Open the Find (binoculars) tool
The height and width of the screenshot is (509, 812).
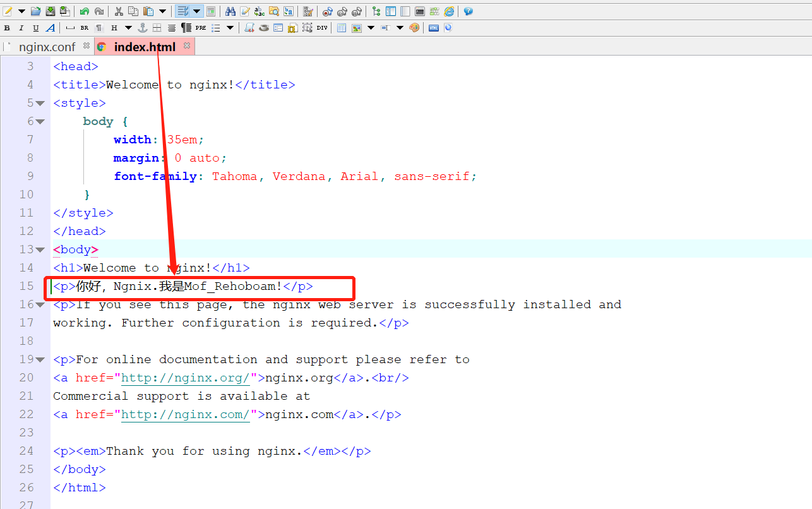(x=231, y=11)
